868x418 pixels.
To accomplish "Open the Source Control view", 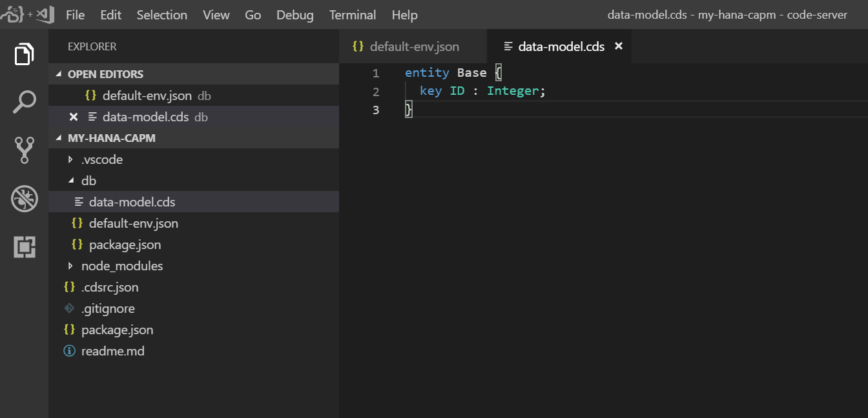I will 24,150.
